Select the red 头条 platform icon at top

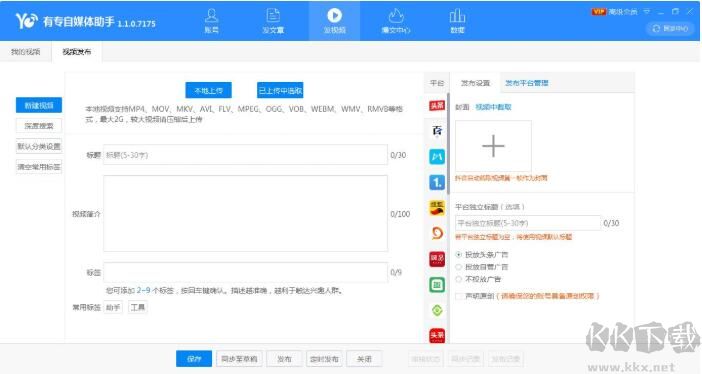pyautogui.click(x=437, y=105)
